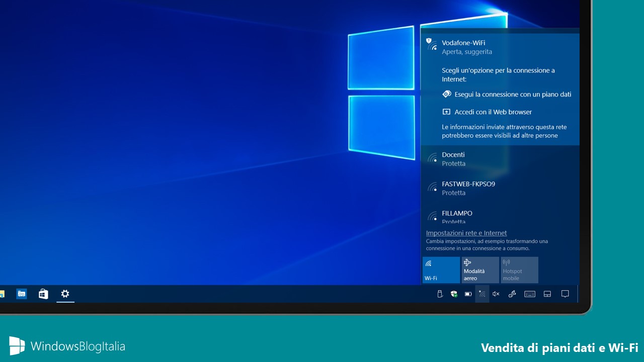644x362 pixels.
Task: Click the Protetta label under FASTWEB-FKPSO9
Action: coord(454,193)
